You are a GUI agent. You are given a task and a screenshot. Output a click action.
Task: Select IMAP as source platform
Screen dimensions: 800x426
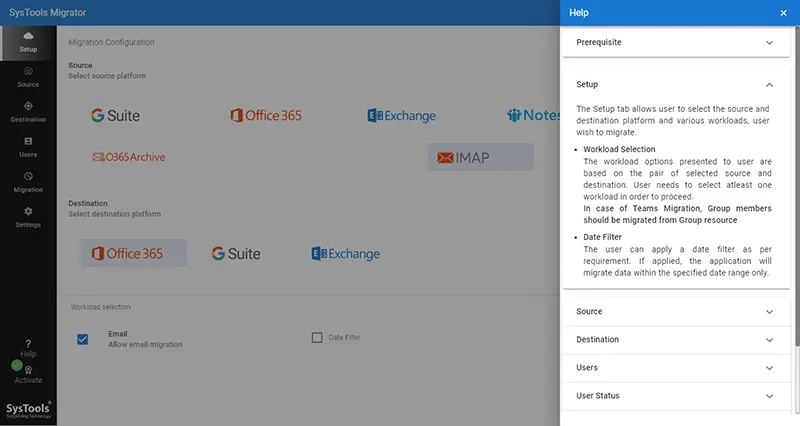481,157
